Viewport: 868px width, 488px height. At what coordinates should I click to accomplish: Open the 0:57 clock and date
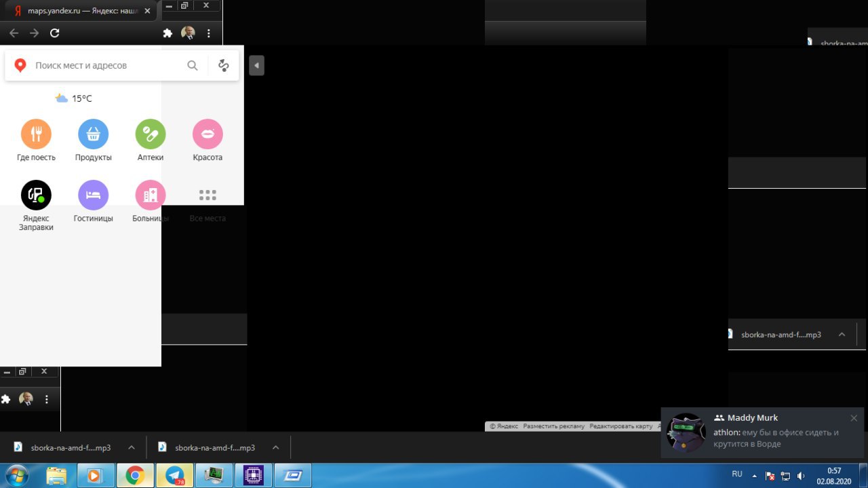click(833, 476)
